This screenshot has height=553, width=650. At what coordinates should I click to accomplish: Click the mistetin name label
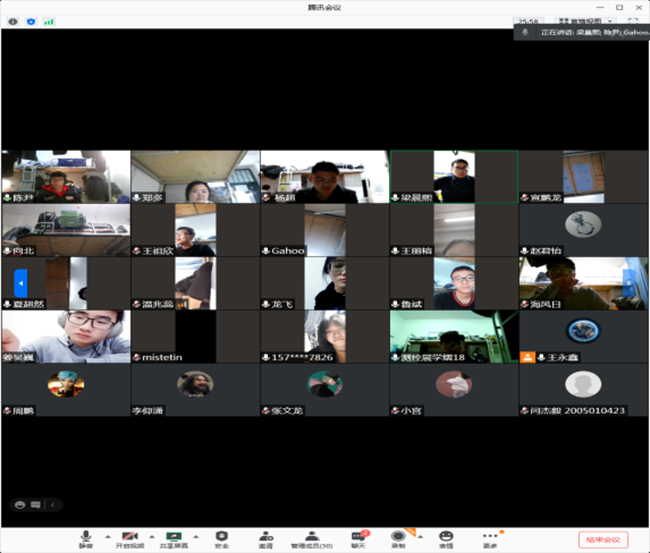pos(162,357)
